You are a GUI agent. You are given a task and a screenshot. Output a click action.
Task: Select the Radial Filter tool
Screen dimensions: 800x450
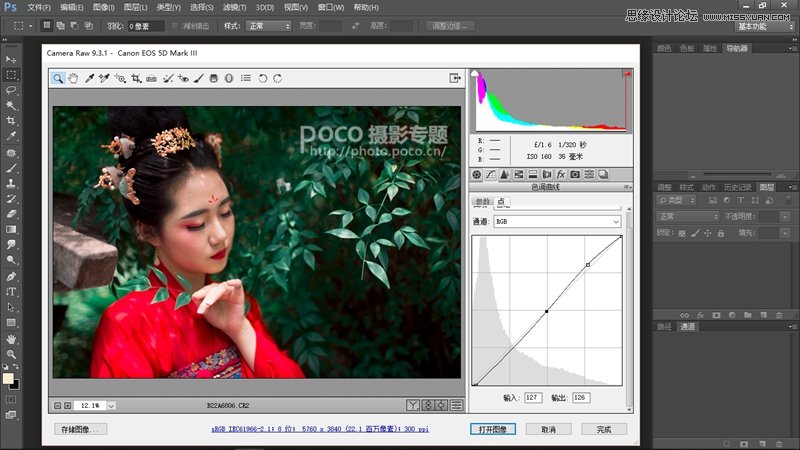[229, 79]
